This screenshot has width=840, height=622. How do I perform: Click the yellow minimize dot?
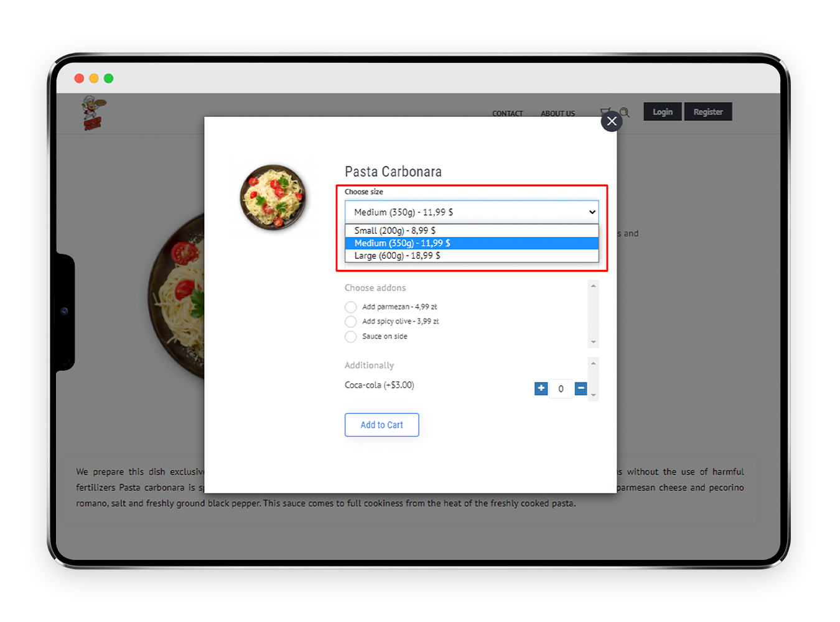[x=94, y=78]
